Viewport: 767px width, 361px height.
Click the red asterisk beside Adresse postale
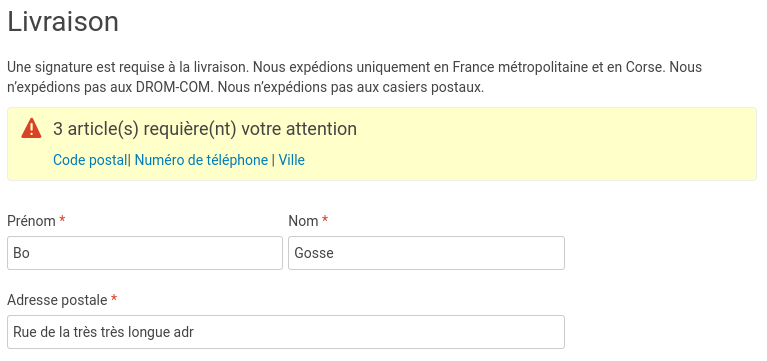click(114, 299)
